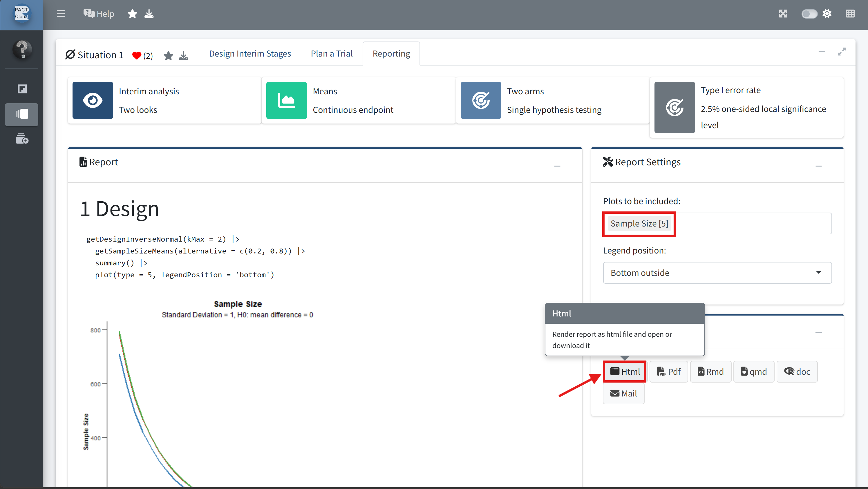Open the settings gear
This screenshot has height=489, width=868.
[827, 14]
